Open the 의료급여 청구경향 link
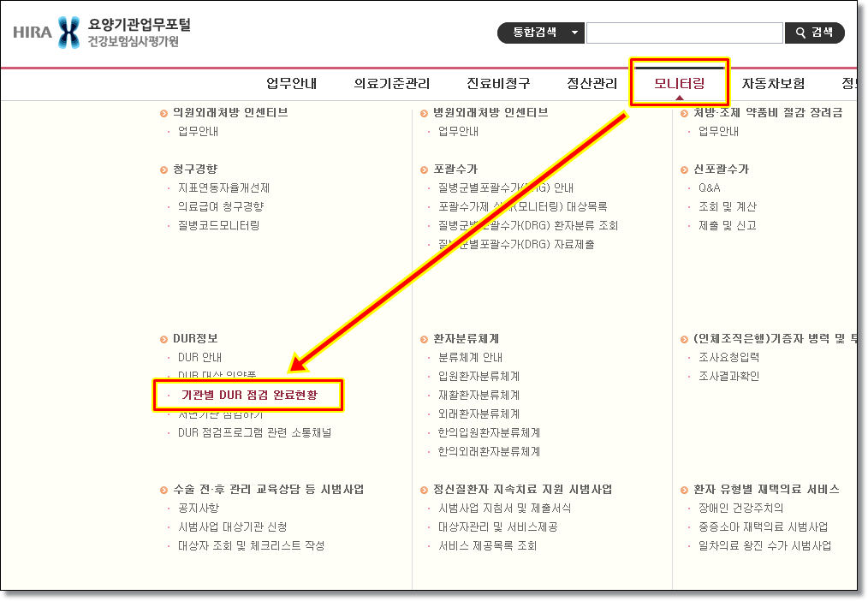The width and height of the screenshot is (868, 601). [220, 206]
